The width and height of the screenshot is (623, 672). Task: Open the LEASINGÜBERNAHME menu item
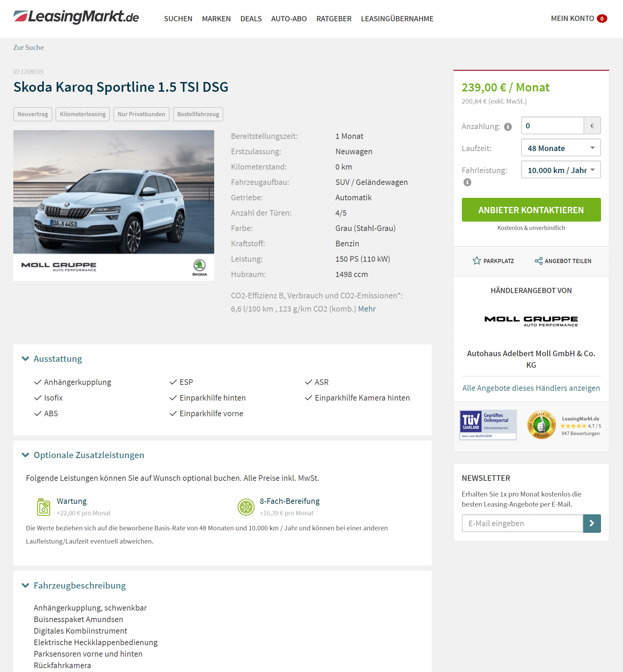tap(397, 18)
